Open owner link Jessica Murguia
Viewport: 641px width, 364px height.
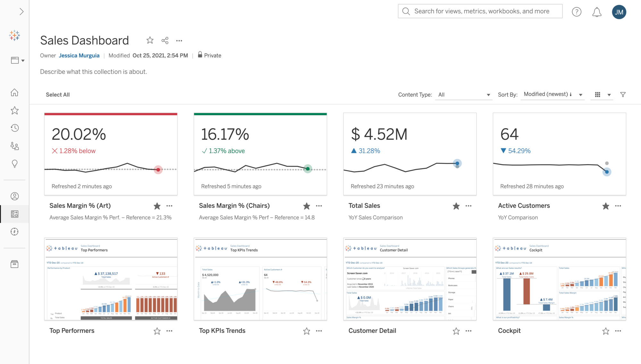(79, 55)
